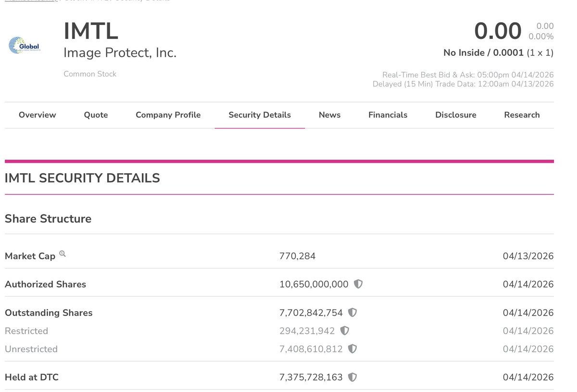Click the Outstanding Shares label

pos(49,313)
